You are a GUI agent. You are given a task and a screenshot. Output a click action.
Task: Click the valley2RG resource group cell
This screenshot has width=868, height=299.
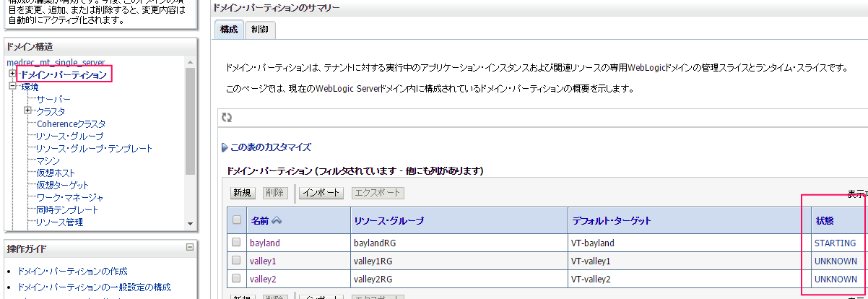click(x=373, y=279)
